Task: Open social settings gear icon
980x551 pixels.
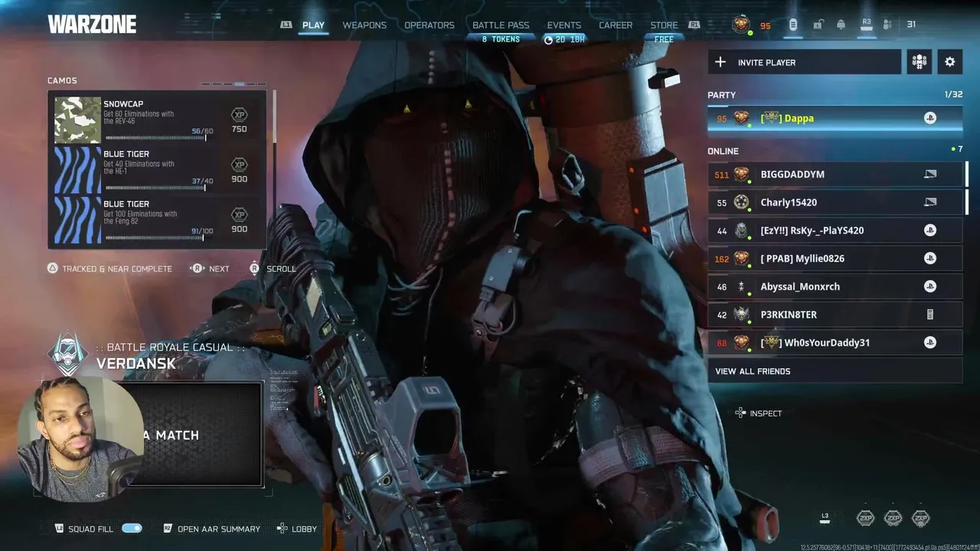Action: [950, 62]
